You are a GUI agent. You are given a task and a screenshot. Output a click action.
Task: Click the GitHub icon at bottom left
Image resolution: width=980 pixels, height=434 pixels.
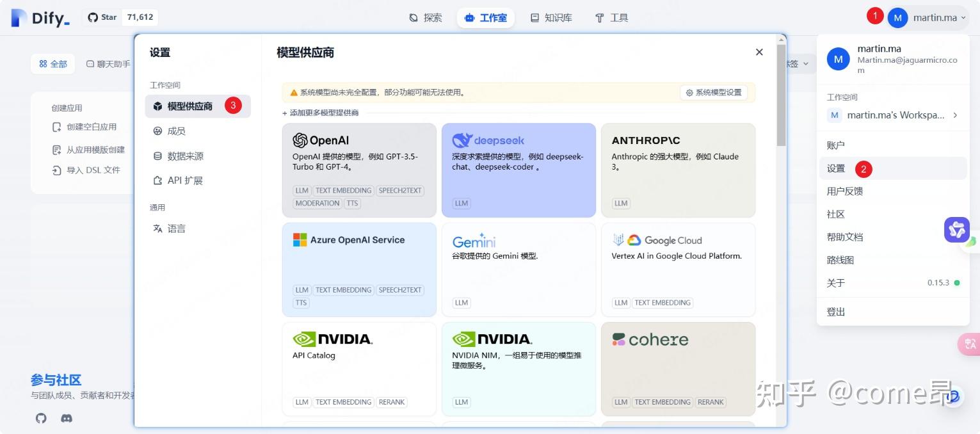pyautogui.click(x=40, y=418)
